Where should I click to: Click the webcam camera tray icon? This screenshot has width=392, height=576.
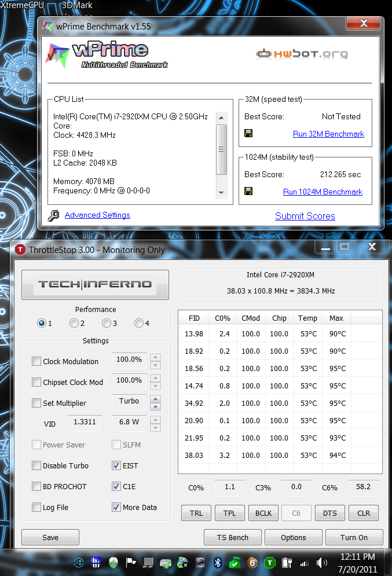click(x=200, y=563)
